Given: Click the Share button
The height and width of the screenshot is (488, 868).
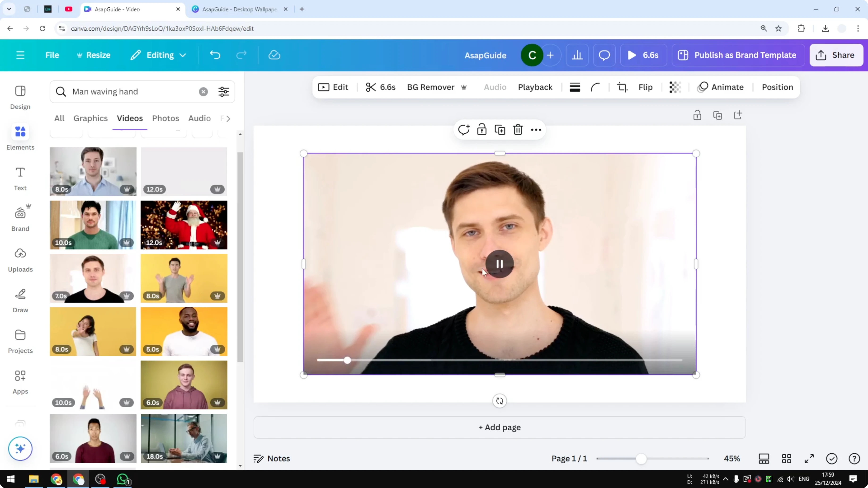Looking at the screenshot, I should pos(836,55).
